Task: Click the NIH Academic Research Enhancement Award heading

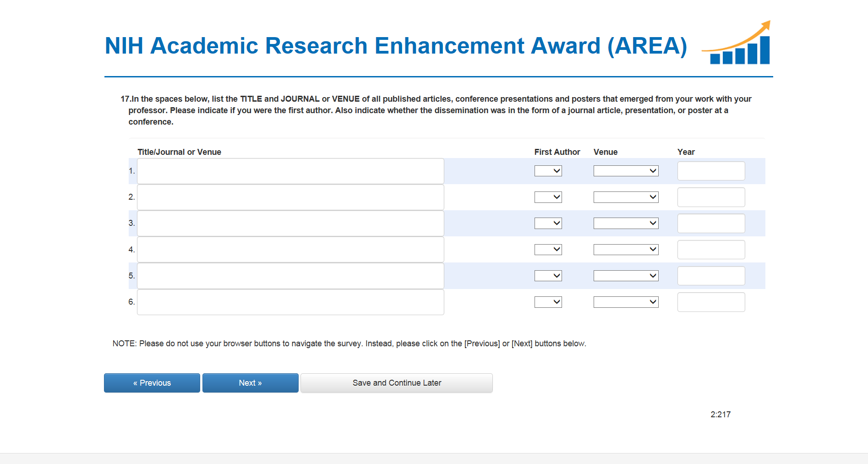Action: pyautogui.click(x=396, y=46)
